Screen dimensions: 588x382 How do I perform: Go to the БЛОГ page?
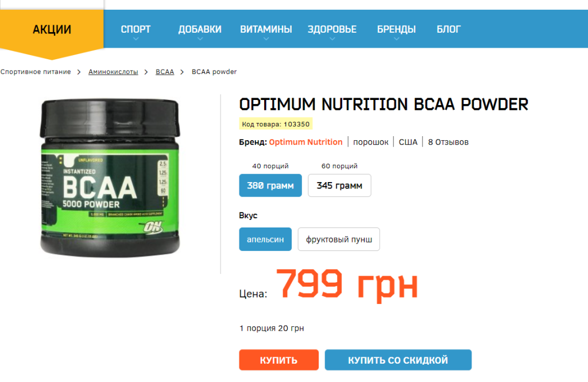point(448,29)
